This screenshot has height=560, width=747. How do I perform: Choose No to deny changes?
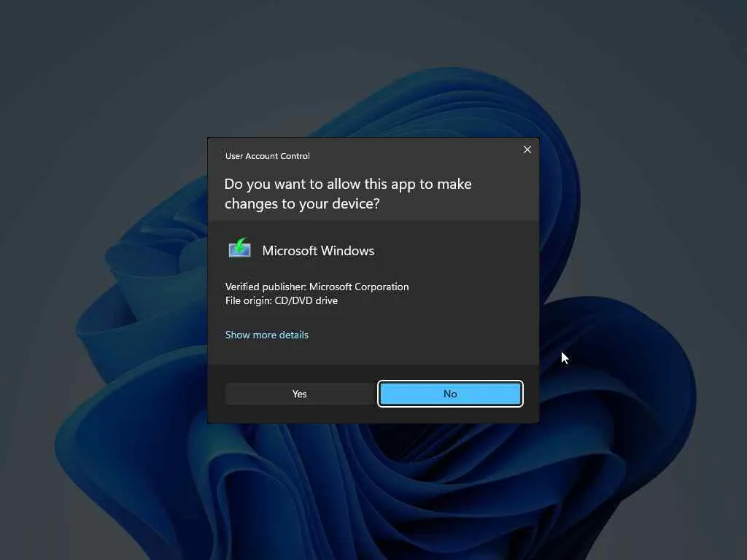(x=450, y=394)
